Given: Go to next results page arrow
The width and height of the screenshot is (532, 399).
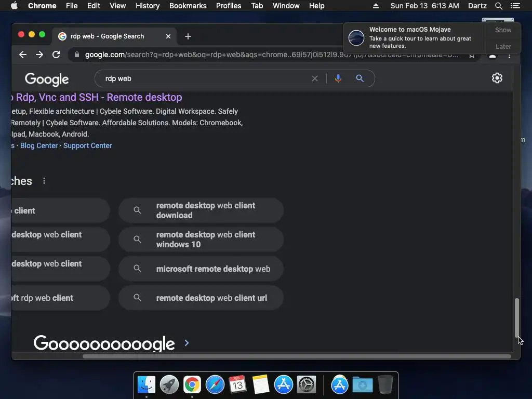Looking at the screenshot, I should 187,343.
